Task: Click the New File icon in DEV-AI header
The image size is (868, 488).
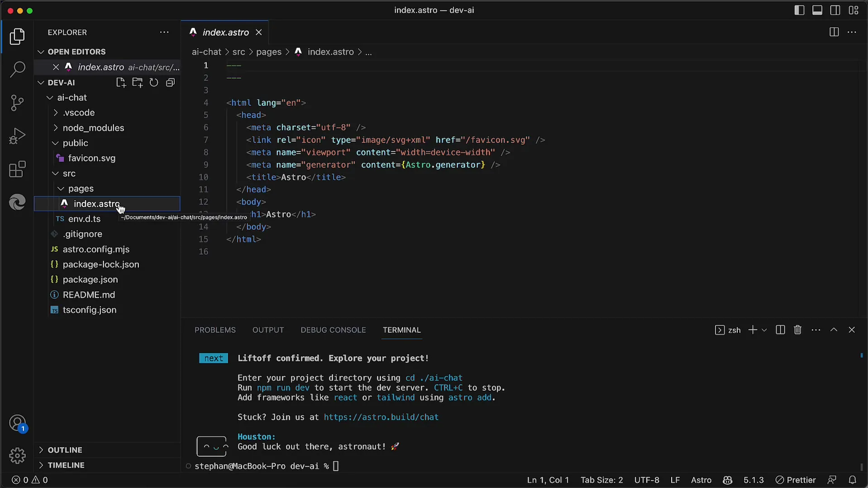Action: click(x=120, y=82)
